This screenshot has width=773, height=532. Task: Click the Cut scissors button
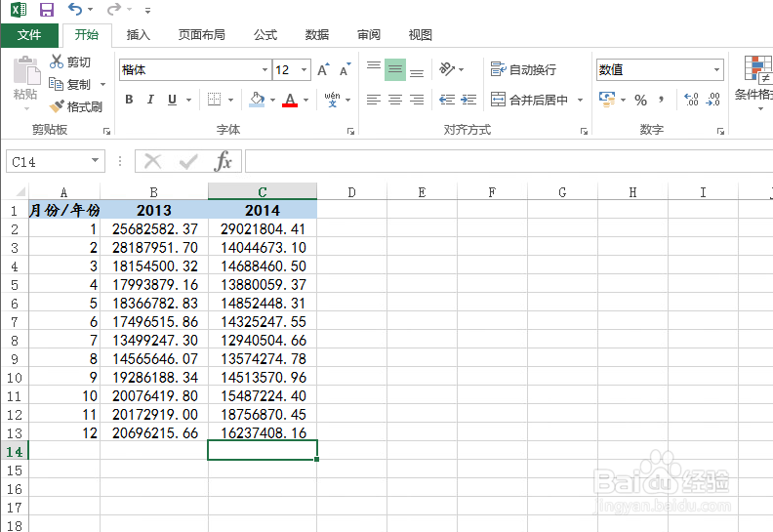pos(70,61)
